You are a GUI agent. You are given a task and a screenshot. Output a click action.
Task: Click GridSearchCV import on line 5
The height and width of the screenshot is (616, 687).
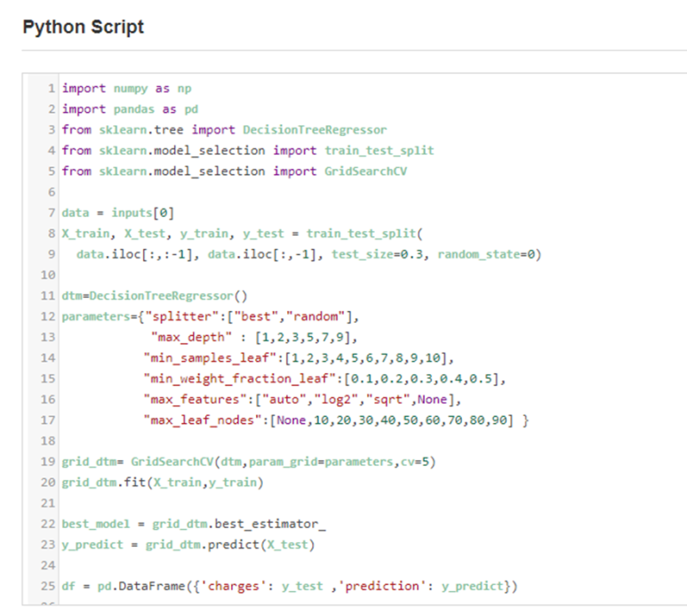pyautogui.click(x=365, y=172)
